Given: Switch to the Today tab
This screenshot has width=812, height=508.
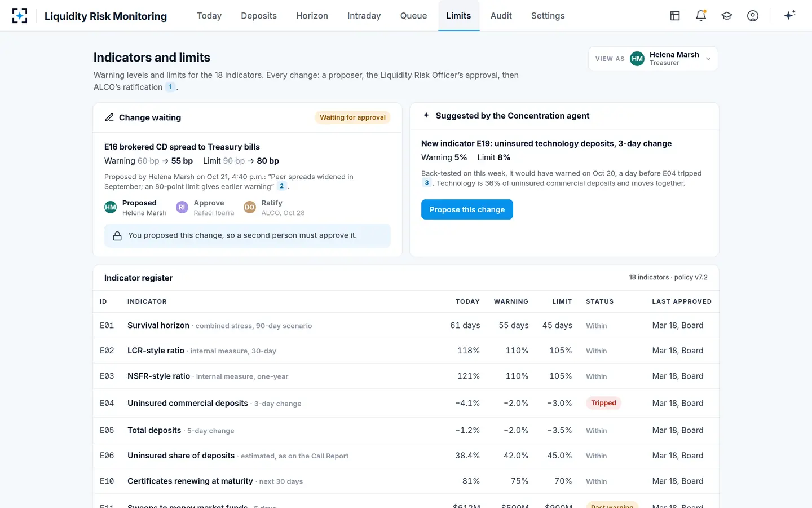Looking at the screenshot, I should coord(209,16).
